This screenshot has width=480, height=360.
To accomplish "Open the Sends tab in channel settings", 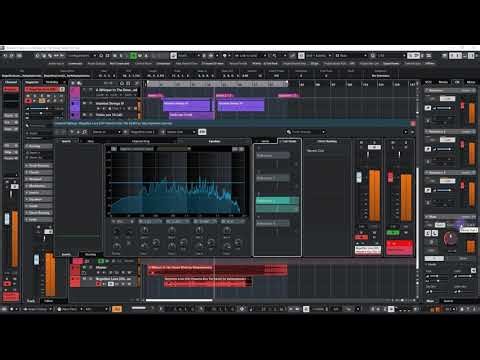I will point(265,141).
